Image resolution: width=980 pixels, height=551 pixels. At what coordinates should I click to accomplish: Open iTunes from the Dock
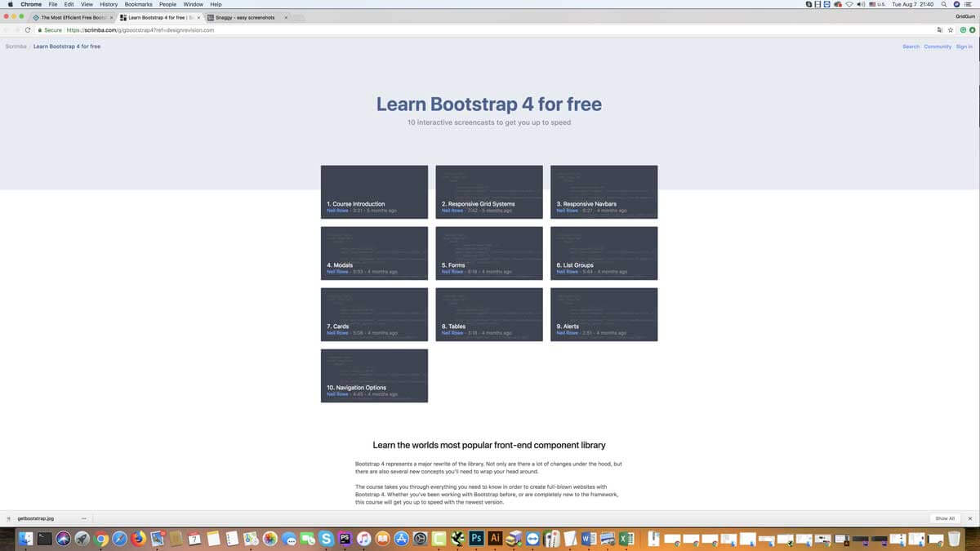[x=364, y=539]
